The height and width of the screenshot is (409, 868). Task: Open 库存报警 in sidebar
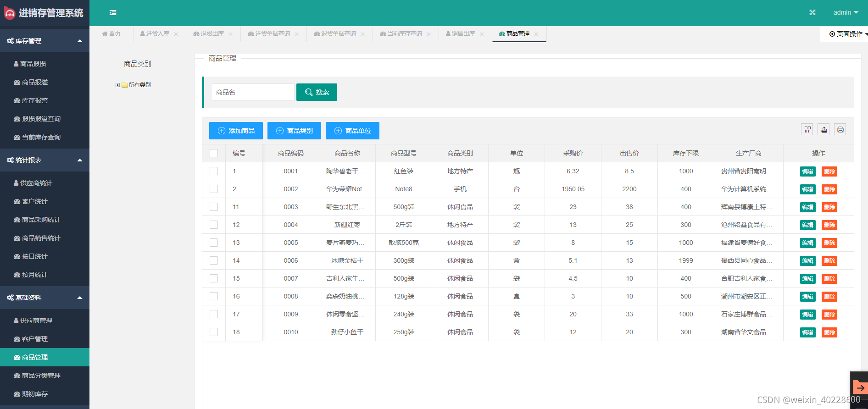click(45, 100)
